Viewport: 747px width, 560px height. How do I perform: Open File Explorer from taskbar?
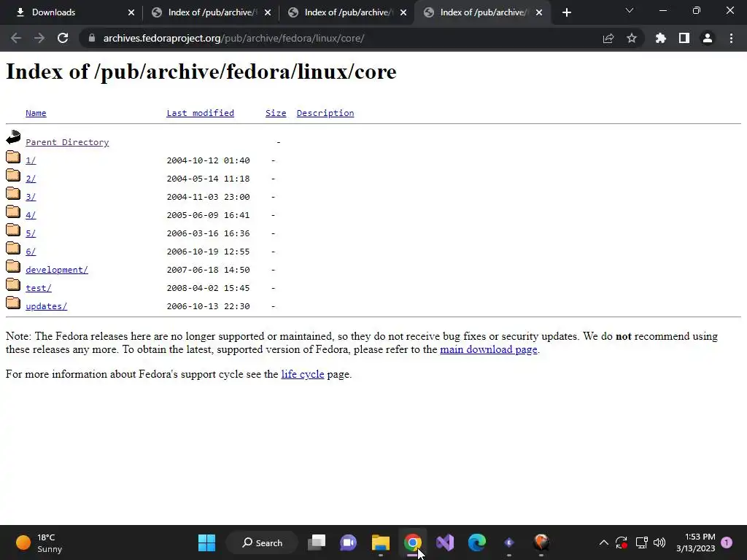pyautogui.click(x=381, y=542)
